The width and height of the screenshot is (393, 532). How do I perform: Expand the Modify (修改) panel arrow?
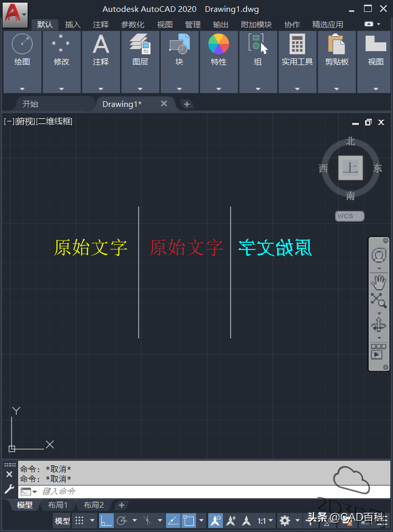(61, 89)
